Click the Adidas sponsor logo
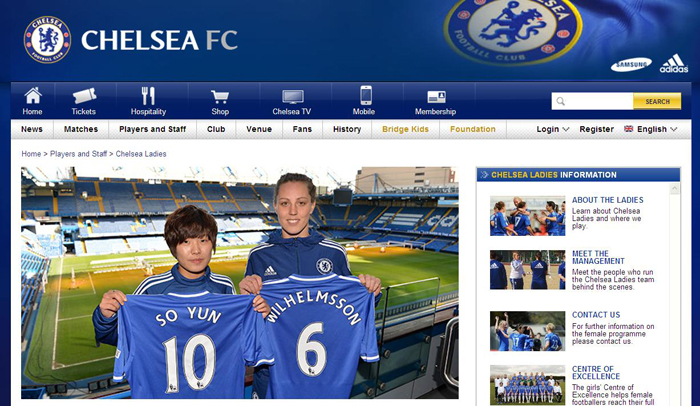Viewport: 700px width, 406px height. (674, 63)
